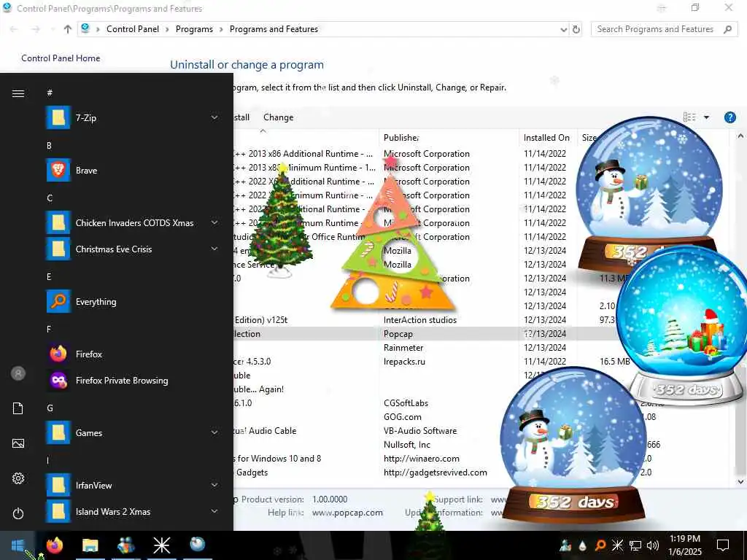Click the taskbar clock showing 1:19 PM
The image size is (747, 560).
[684, 545]
